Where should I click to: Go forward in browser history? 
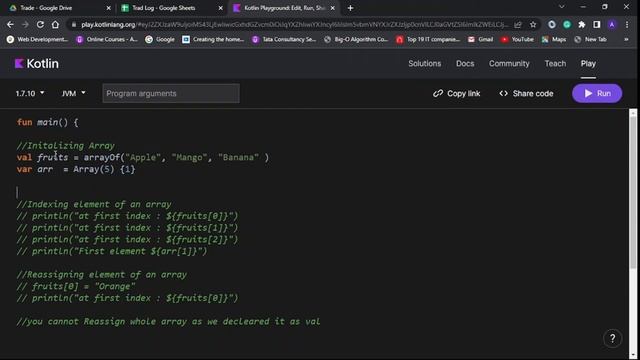[25, 24]
